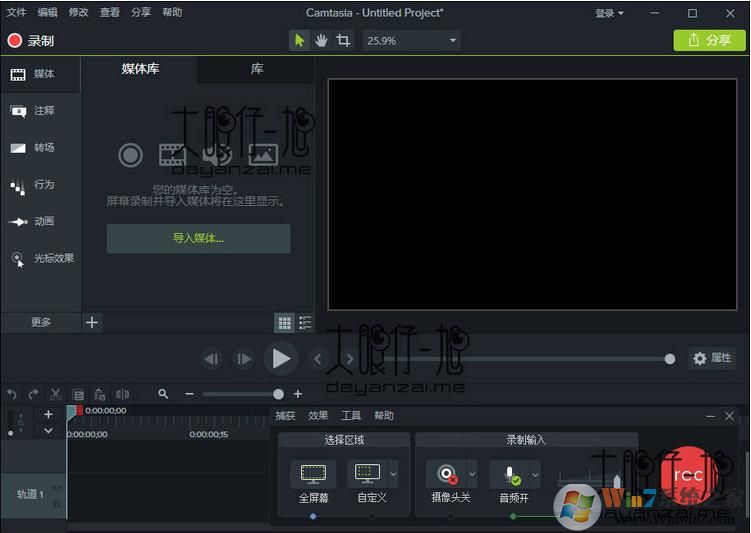
Task: Select the Crop tool in top toolbar
Action: tap(344, 41)
